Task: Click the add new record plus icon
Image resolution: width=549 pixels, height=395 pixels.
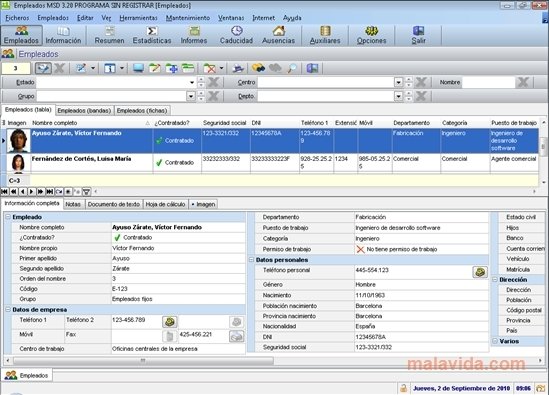Action: coord(172,68)
